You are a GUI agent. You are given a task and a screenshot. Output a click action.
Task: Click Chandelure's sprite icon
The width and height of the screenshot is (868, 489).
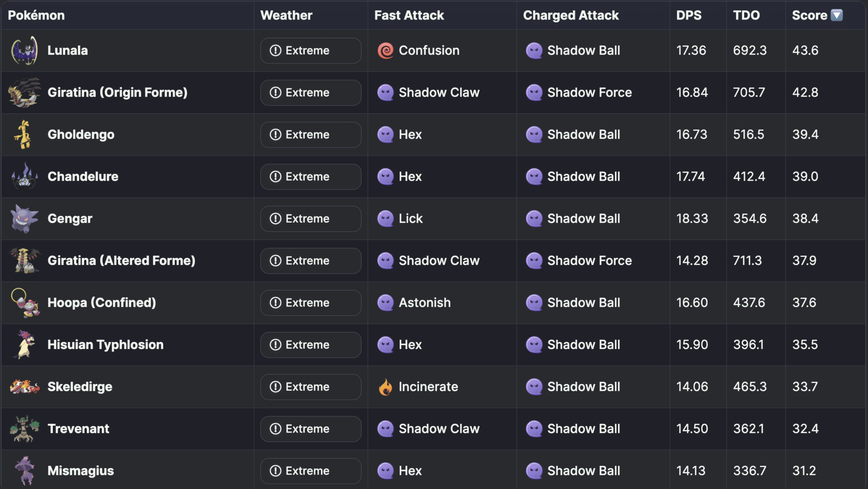tap(24, 177)
